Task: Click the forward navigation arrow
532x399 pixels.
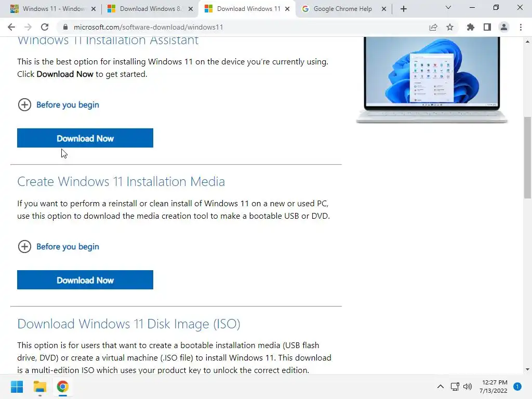Action: [x=28, y=27]
